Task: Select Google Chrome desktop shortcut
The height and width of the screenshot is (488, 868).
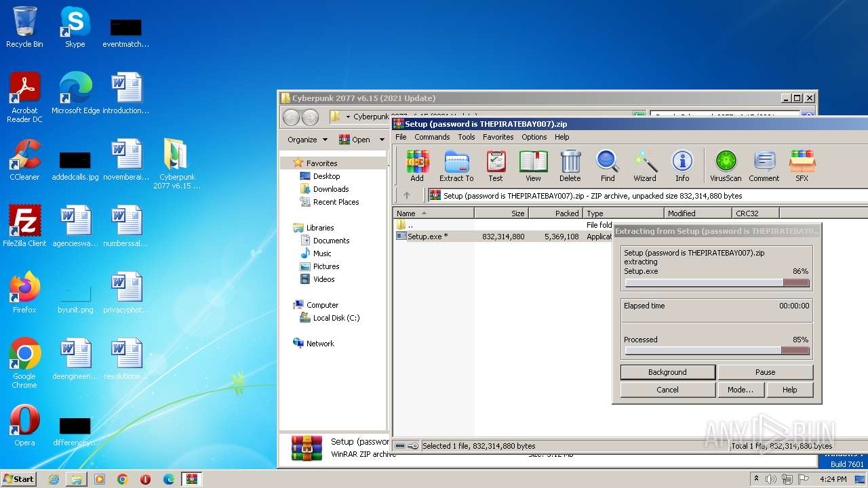Action: pos(24,363)
